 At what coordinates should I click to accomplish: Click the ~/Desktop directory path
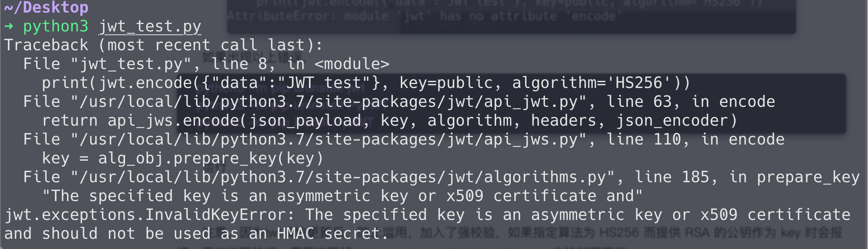pos(46,7)
